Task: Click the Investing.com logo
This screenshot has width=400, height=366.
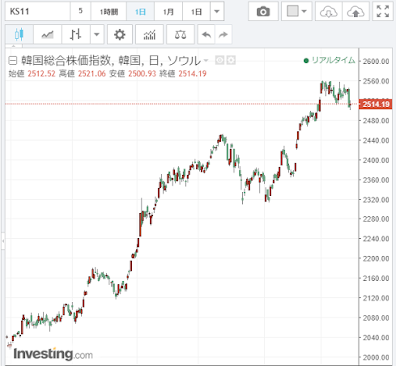Action: click(x=53, y=353)
